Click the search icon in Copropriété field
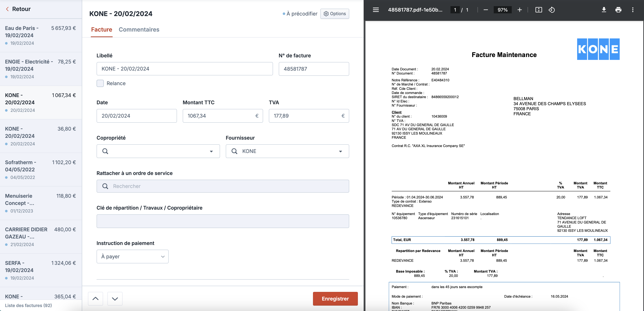Screen dimensions: 644x311 (x=105, y=151)
